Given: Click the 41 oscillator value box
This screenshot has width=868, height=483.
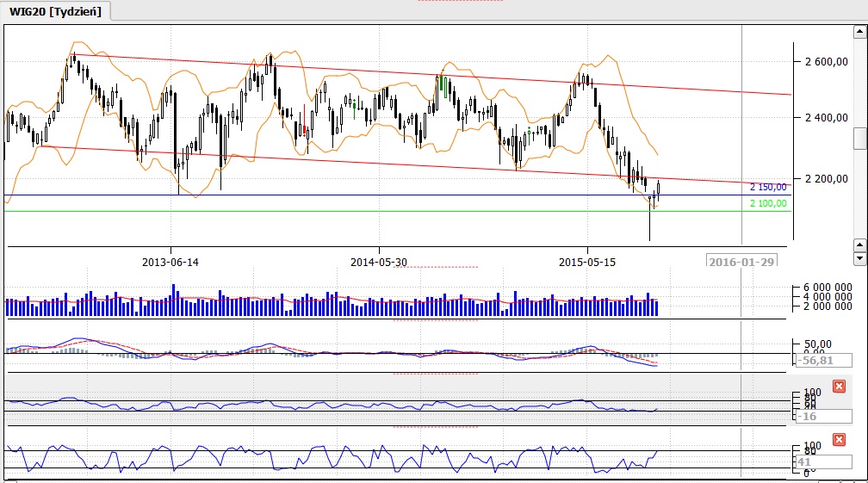Looking at the screenshot, I should click(812, 461).
